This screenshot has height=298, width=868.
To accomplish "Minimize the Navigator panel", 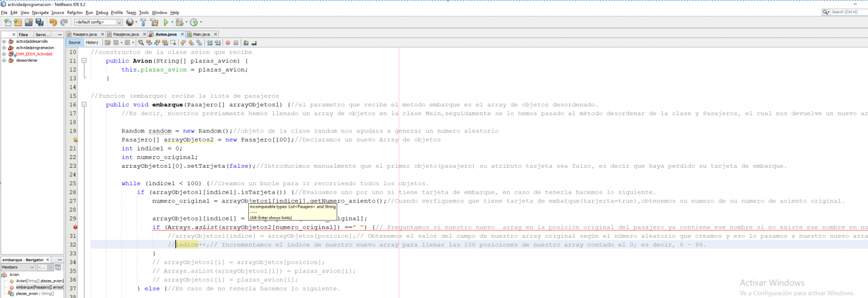I will (60, 260).
